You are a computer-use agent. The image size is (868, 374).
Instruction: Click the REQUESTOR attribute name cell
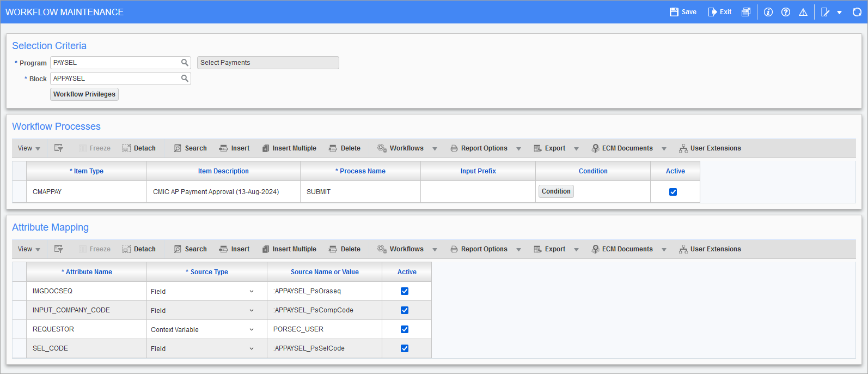point(87,329)
